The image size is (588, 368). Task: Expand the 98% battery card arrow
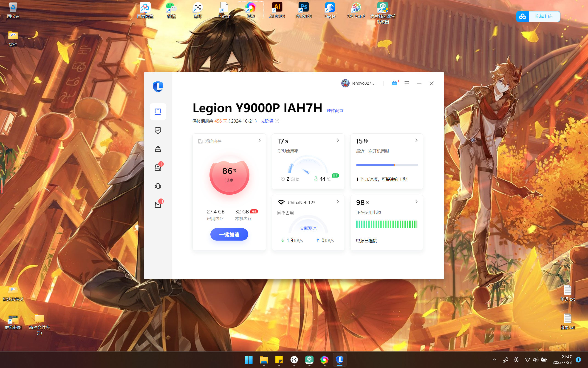click(x=416, y=202)
